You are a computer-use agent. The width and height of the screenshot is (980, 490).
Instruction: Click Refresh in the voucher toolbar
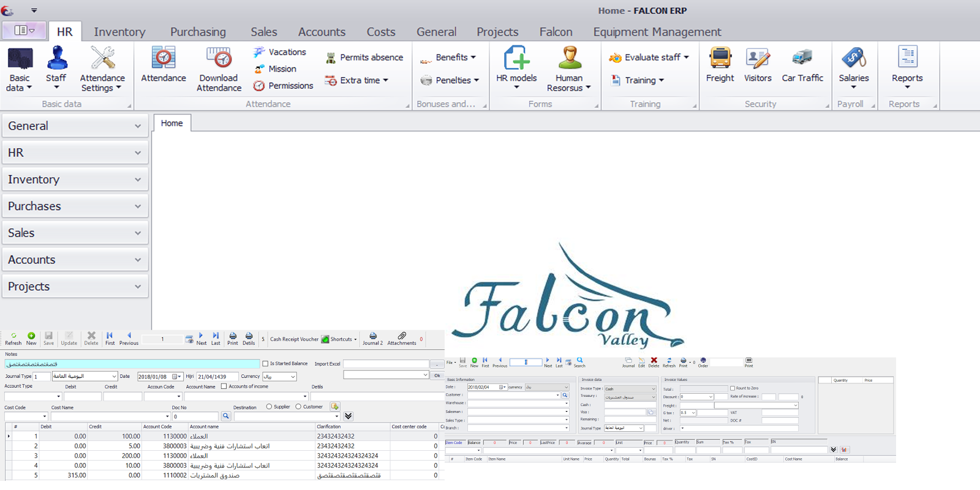coord(13,339)
